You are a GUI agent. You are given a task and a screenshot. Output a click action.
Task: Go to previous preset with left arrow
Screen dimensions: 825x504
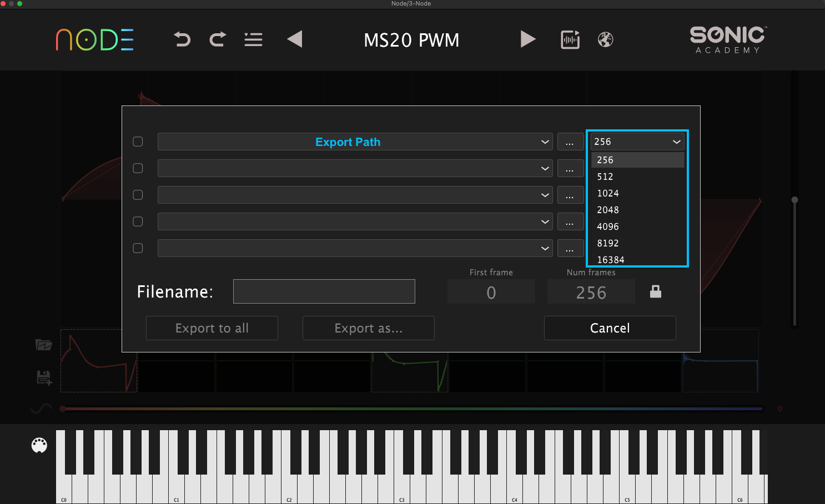click(295, 39)
